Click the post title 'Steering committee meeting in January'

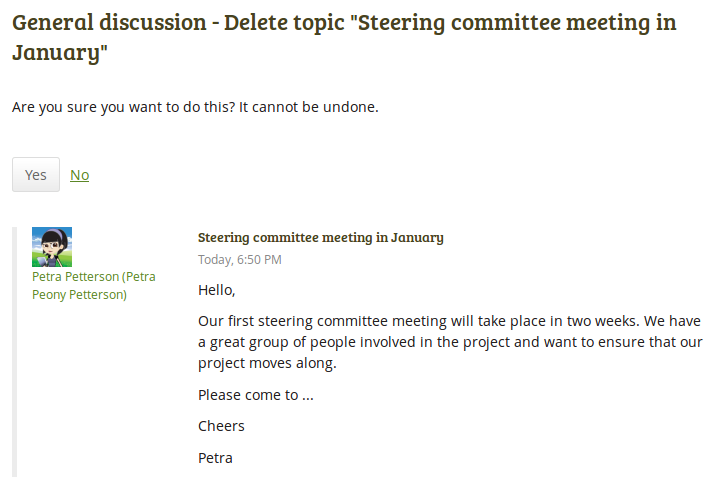pyautogui.click(x=320, y=238)
